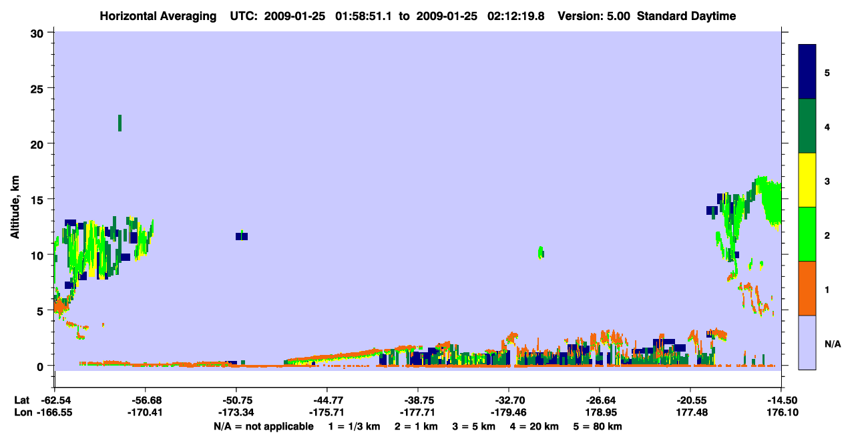Viewport: 868px width, 445px height.
Task: Click longitude value -177.71
Action: coord(418,412)
